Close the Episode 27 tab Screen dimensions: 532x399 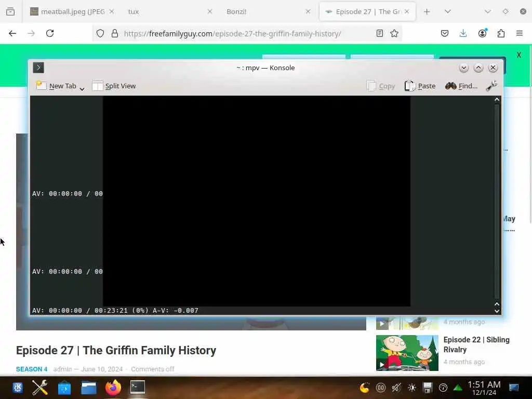pyautogui.click(x=406, y=11)
